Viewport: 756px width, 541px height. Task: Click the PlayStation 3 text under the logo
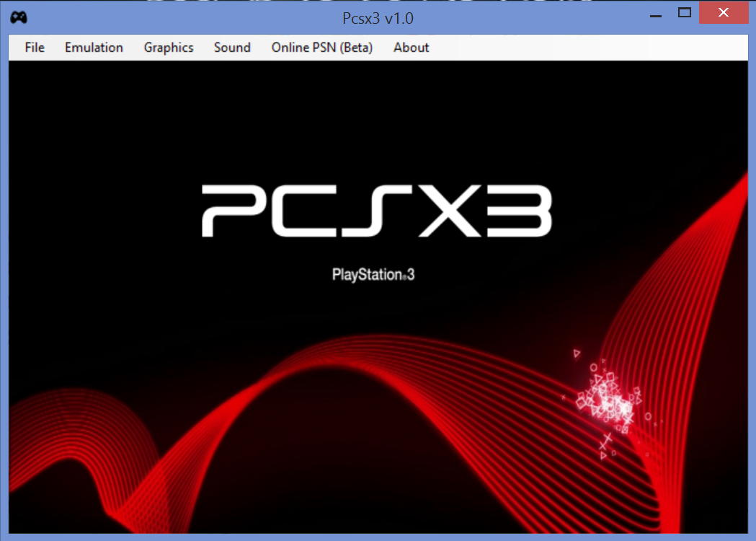pyautogui.click(x=373, y=275)
